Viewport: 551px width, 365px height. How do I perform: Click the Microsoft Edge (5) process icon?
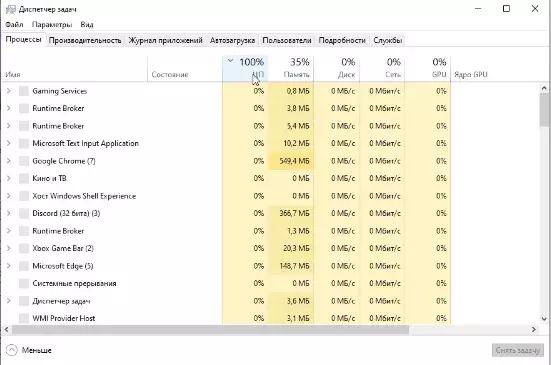tap(24, 266)
